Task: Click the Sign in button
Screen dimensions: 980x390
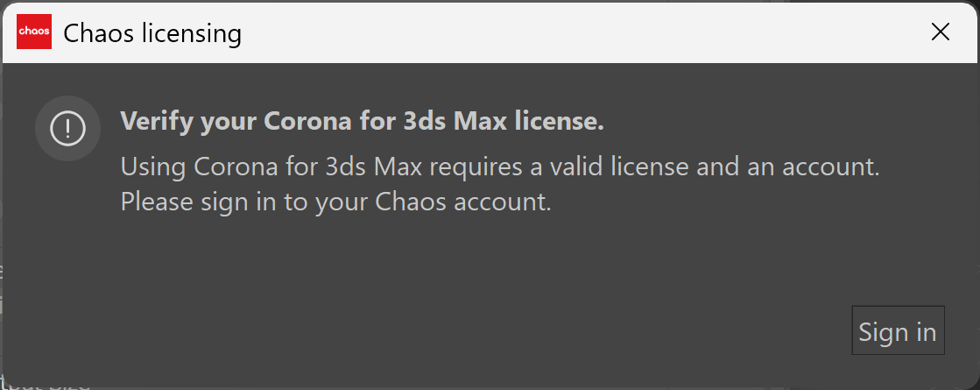Action: click(x=898, y=330)
